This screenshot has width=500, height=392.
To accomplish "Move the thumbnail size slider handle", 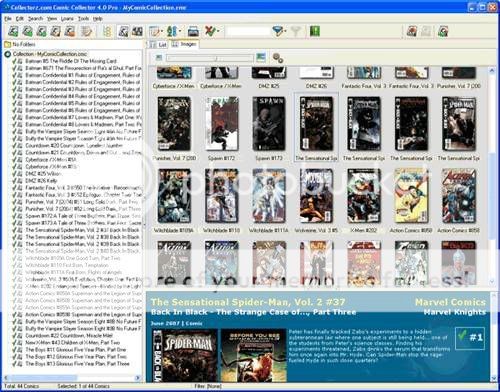I will pos(216,58).
